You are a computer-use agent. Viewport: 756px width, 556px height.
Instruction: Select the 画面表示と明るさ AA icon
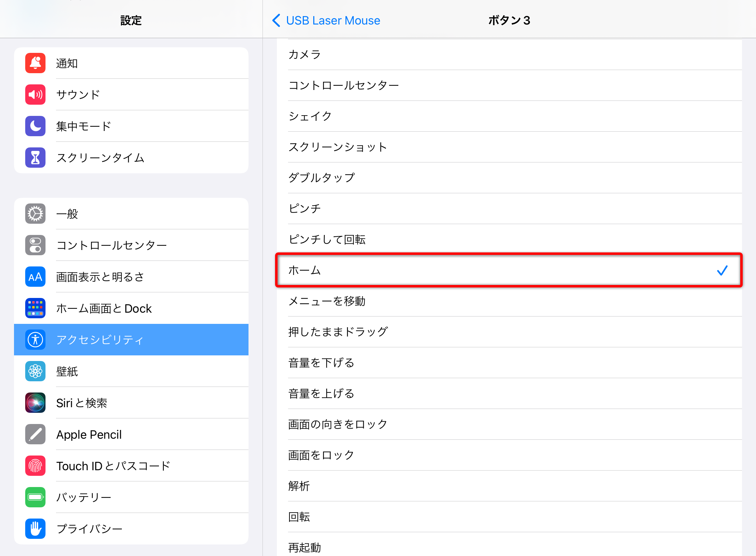pyautogui.click(x=35, y=277)
